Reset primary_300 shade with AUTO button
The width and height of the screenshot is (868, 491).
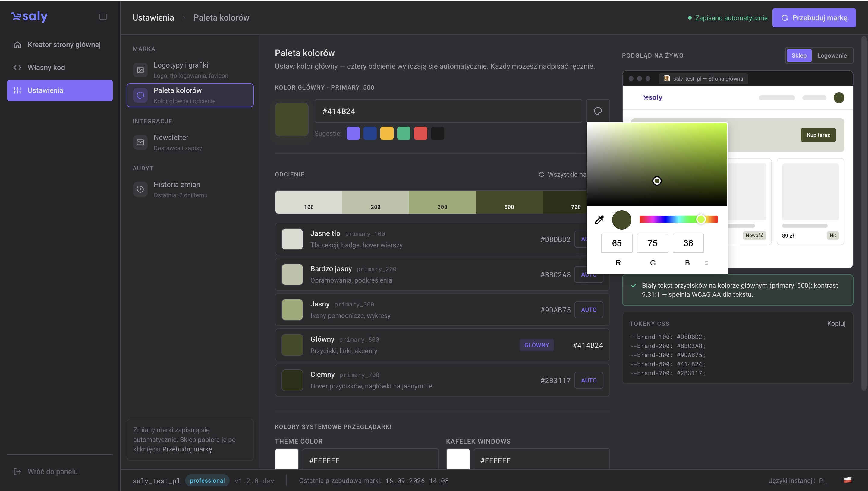click(589, 309)
